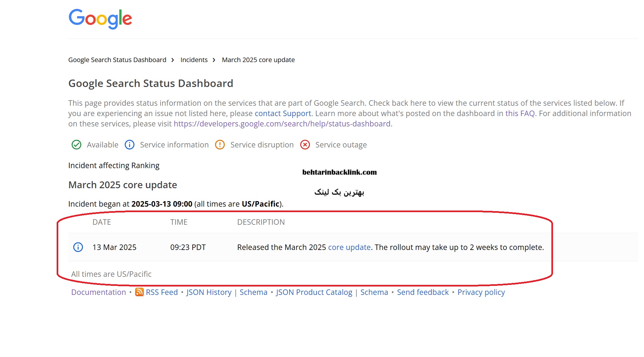Screen dimensions: 644x357
Task: Open the Documentation footer link
Action: [x=98, y=292]
